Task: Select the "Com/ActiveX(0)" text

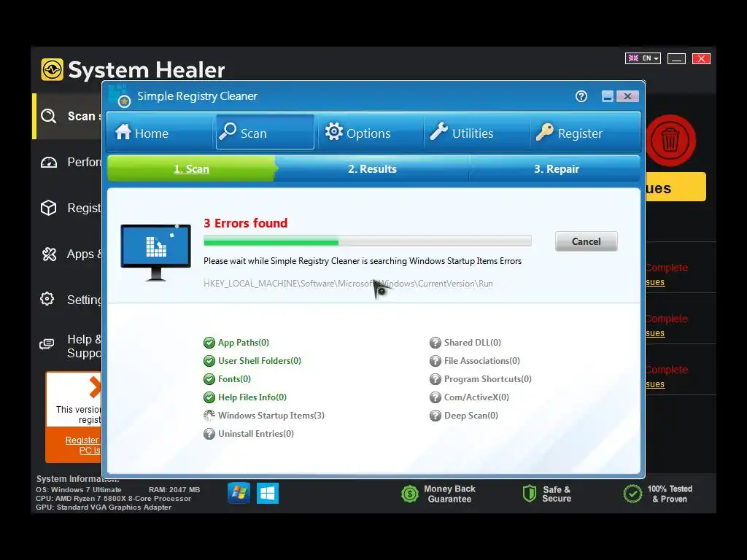Action: coord(476,397)
